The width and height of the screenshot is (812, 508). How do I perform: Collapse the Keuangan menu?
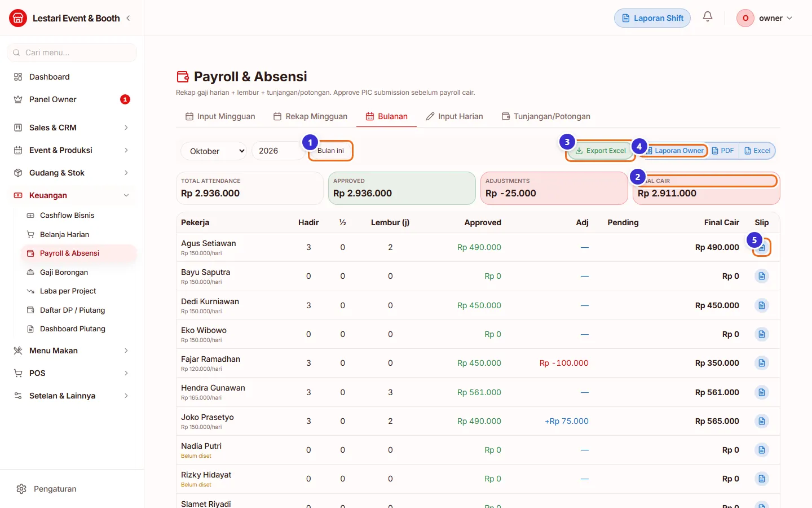click(x=72, y=195)
